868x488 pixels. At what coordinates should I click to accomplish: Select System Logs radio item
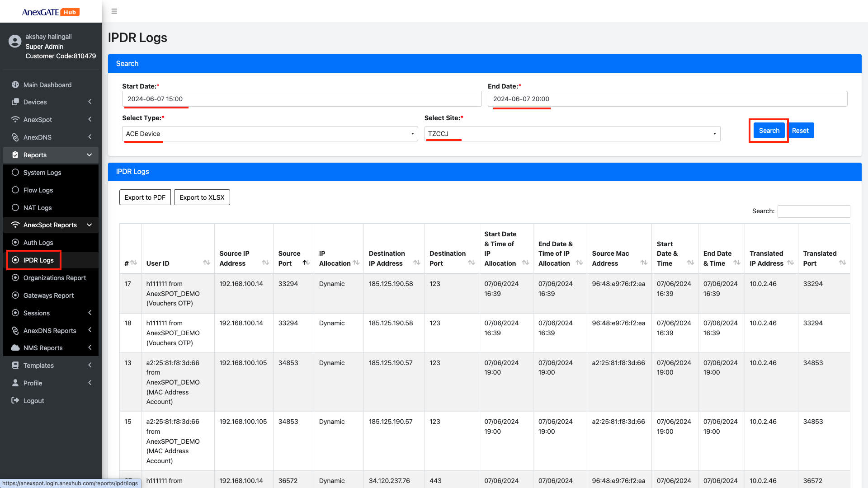coord(15,172)
